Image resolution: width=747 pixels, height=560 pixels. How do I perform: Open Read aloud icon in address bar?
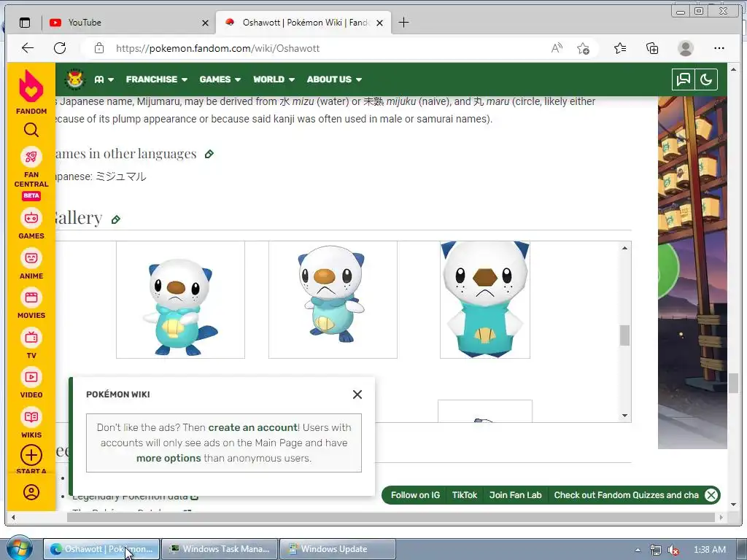(x=557, y=48)
